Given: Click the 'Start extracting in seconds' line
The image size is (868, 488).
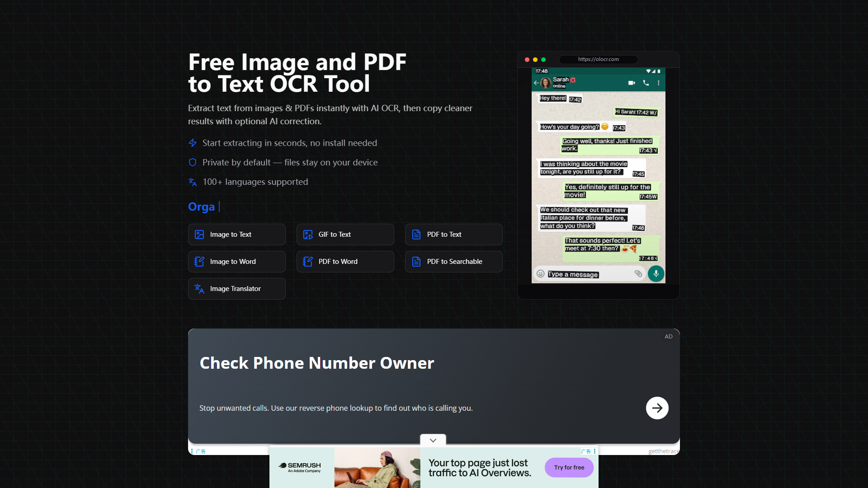Looking at the screenshot, I should coord(290,143).
